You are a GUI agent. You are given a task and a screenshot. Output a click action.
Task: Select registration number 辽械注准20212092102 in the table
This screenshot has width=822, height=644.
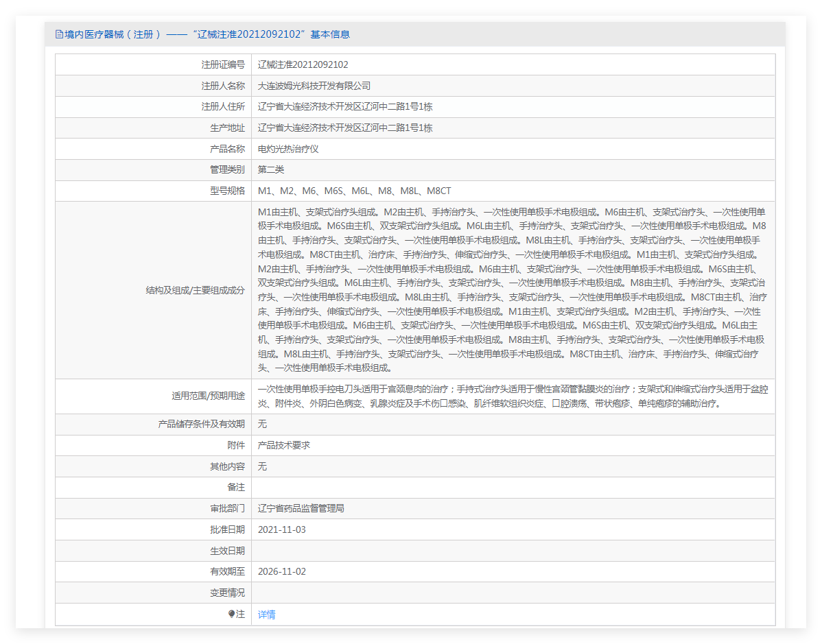pyautogui.click(x=303, y=64)
